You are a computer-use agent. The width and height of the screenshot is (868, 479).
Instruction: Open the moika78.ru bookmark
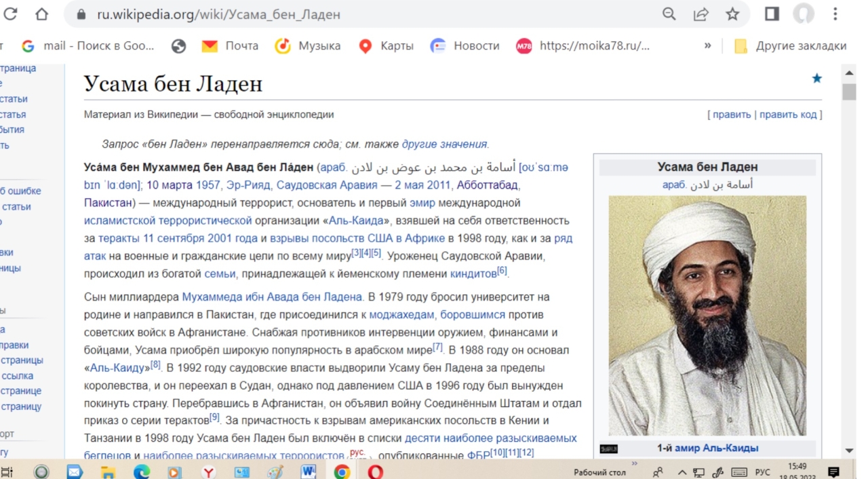[x=583, y=45]
